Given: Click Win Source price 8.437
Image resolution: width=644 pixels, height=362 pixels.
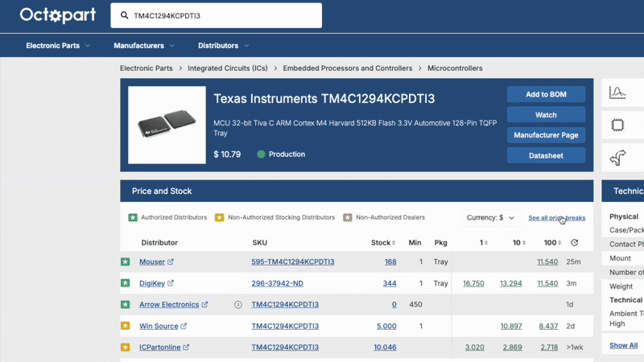Looking at the screenshot, I should pos(548,326).
